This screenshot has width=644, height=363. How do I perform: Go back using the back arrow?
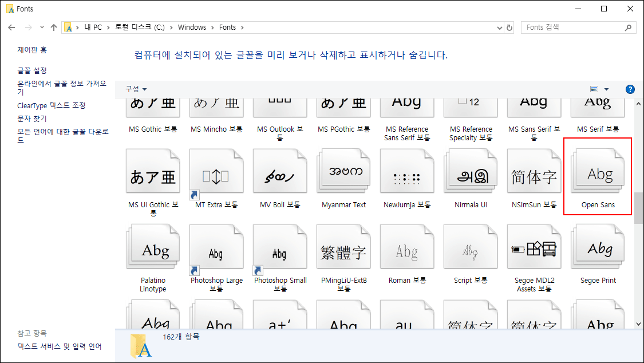click(11, 27)
